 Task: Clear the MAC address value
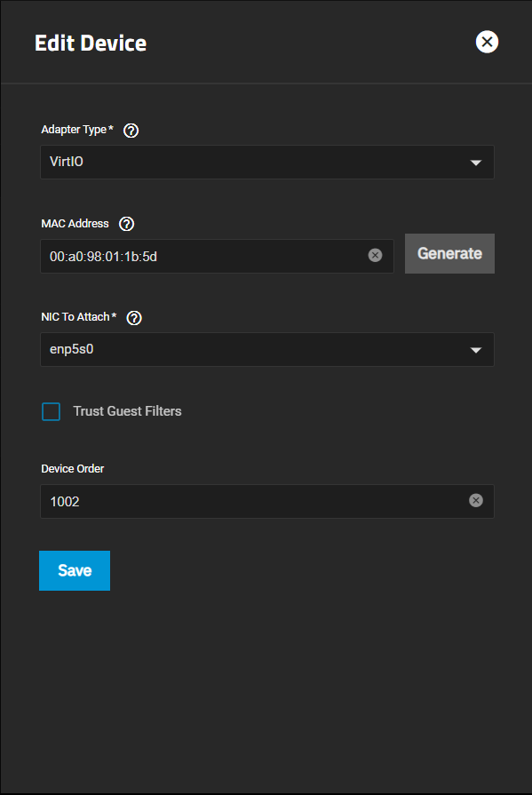click(375, 255)
